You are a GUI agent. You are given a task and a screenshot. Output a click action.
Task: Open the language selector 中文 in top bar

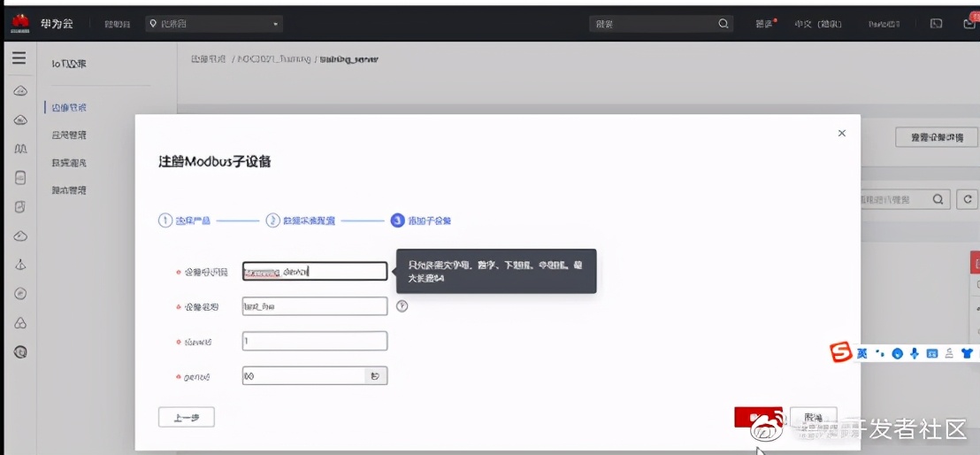tap(818, 24)
